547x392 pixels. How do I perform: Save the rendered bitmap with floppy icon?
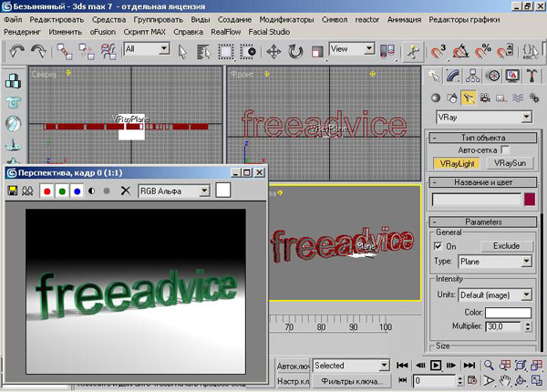point(13,191)
